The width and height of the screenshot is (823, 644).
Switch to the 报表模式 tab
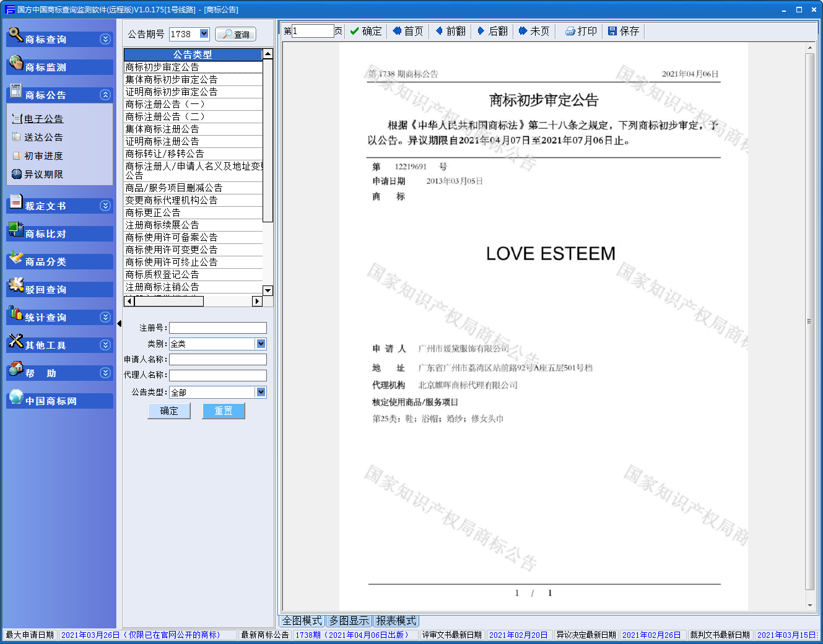click(396, 620)
